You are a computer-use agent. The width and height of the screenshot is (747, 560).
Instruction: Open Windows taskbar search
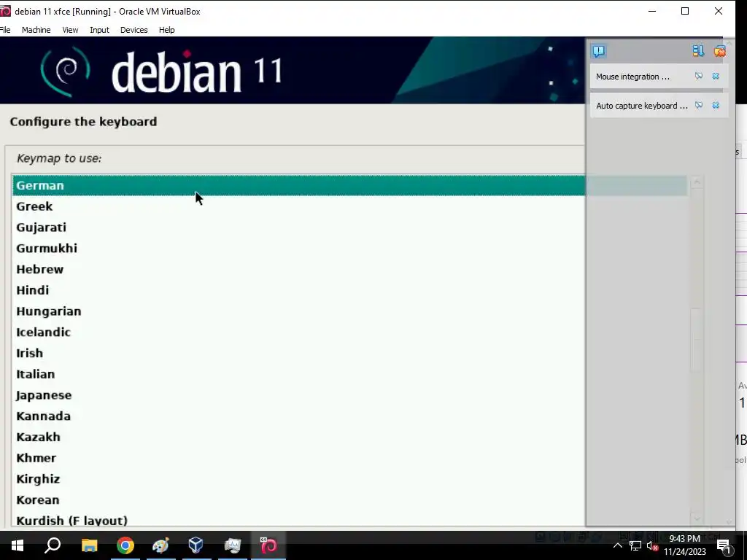coord(53,545)
